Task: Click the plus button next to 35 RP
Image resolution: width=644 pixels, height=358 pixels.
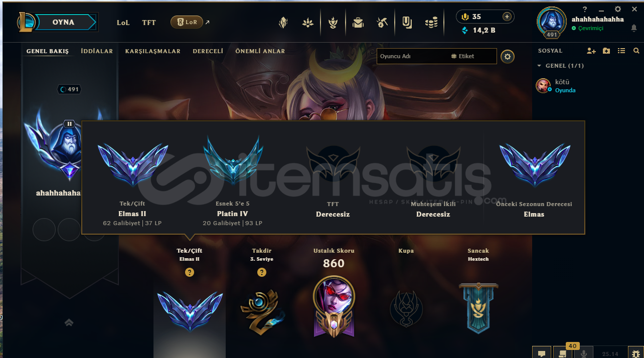Action: 507,17
